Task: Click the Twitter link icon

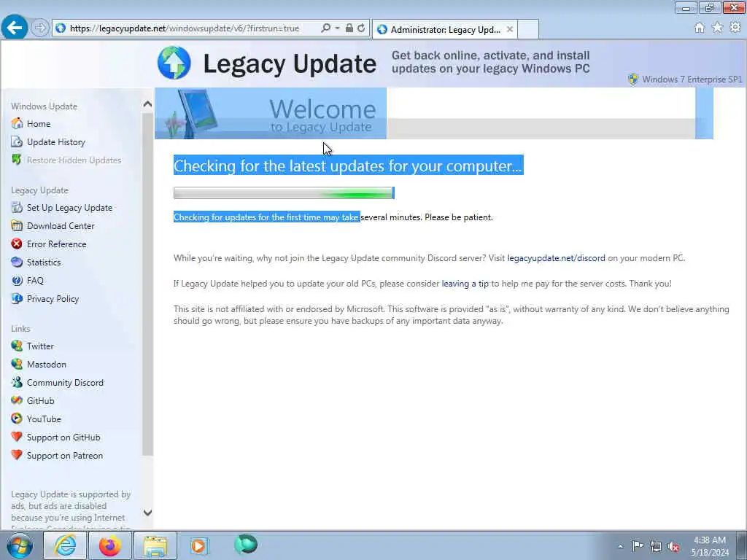Action: [17, 346]
